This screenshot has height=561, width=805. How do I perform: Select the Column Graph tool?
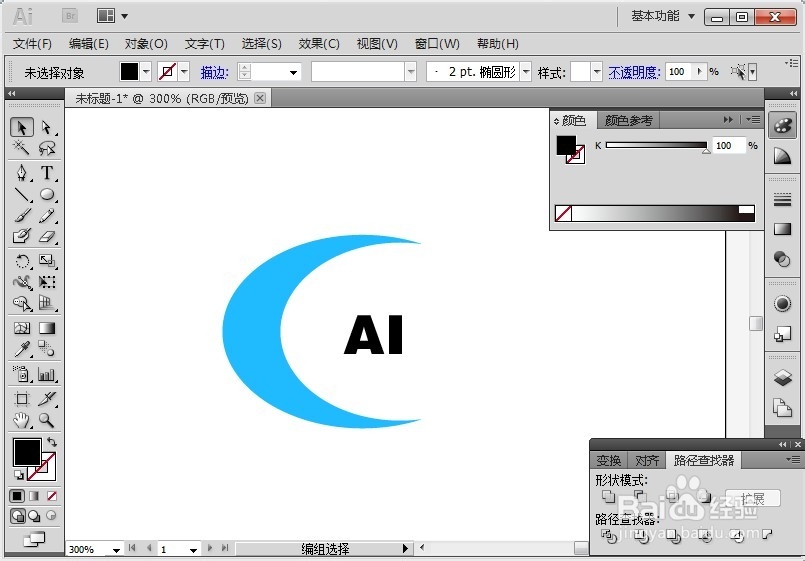point(46,374)
